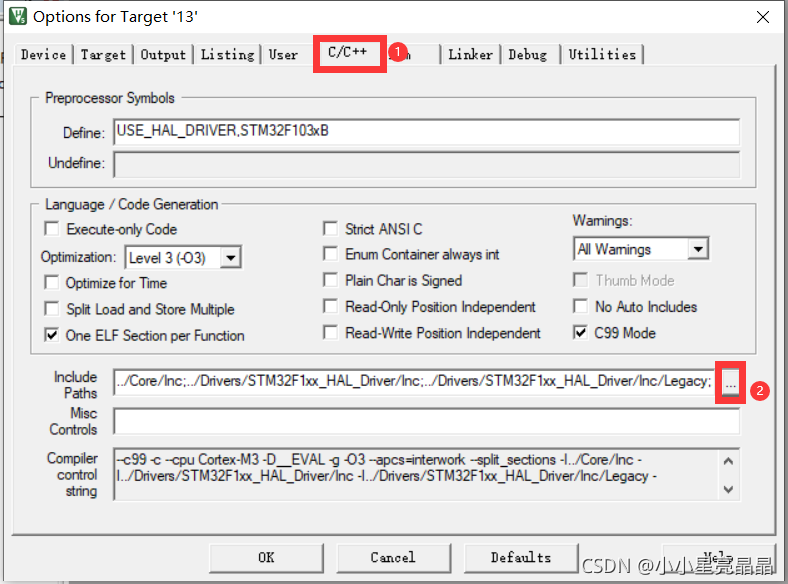This screenshot has height=584, width=788.
Task: Enable Read-Only Position Independent
Action: (330, 306)
